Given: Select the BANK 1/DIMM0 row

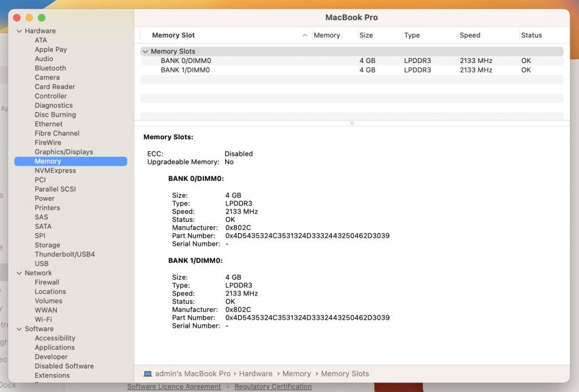Looking at the screenshot, I should point(185,70).
